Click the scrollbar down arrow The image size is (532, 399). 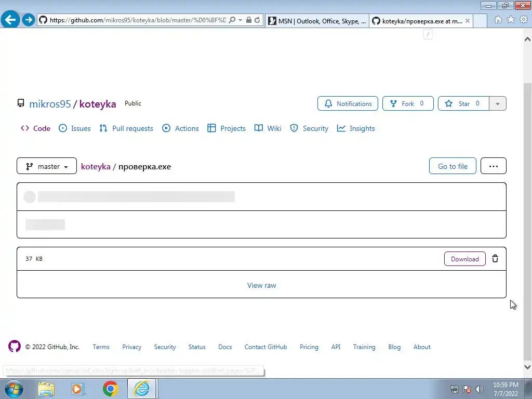pos(527,366)
